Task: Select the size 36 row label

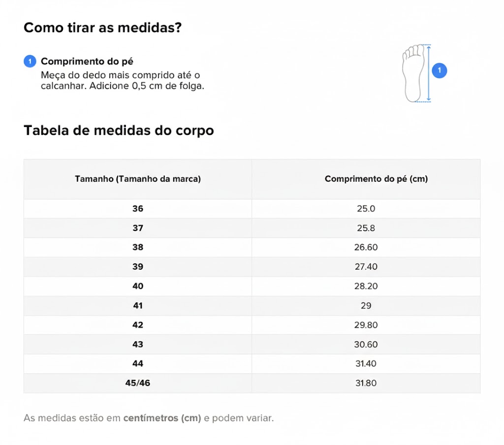Action: (138, 209)
